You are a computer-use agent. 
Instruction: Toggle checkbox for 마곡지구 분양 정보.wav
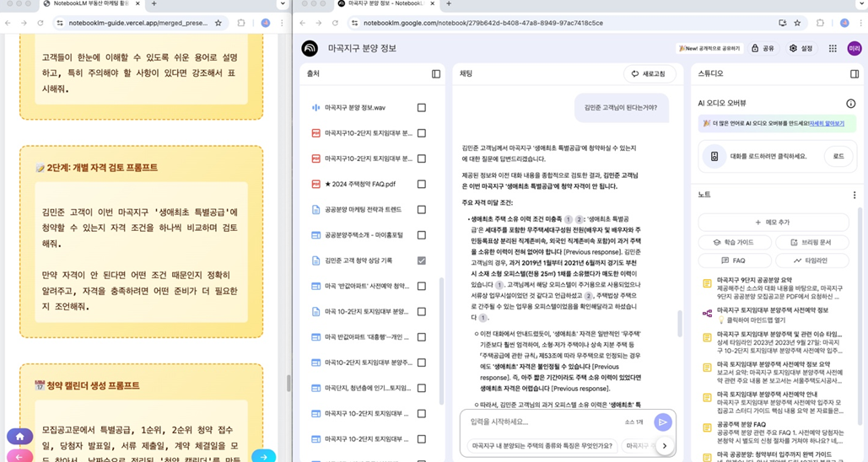tap(421, 107)
